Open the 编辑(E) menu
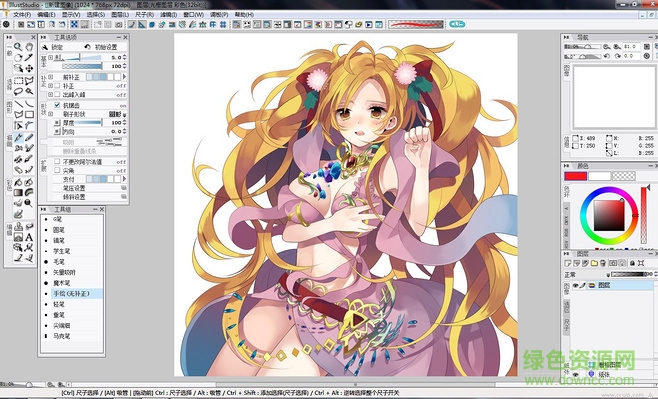Viewport: 658px width, 399px height. (x=46, y=15)
